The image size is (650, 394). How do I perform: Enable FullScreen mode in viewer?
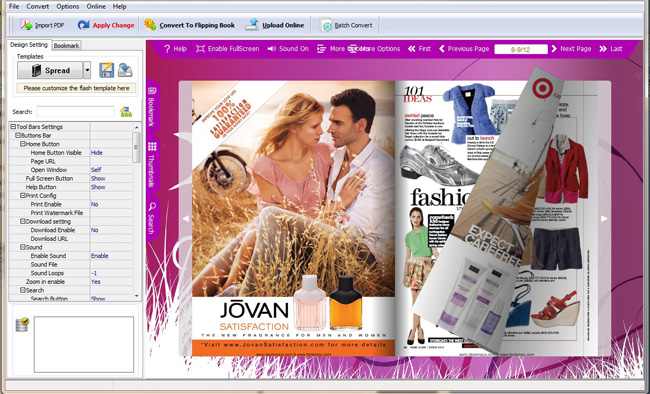click(228, 49)
